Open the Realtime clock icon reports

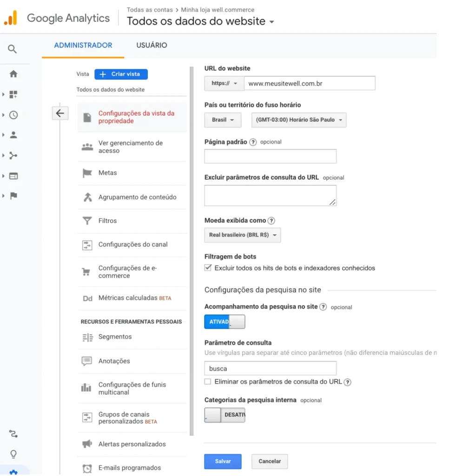13,115
